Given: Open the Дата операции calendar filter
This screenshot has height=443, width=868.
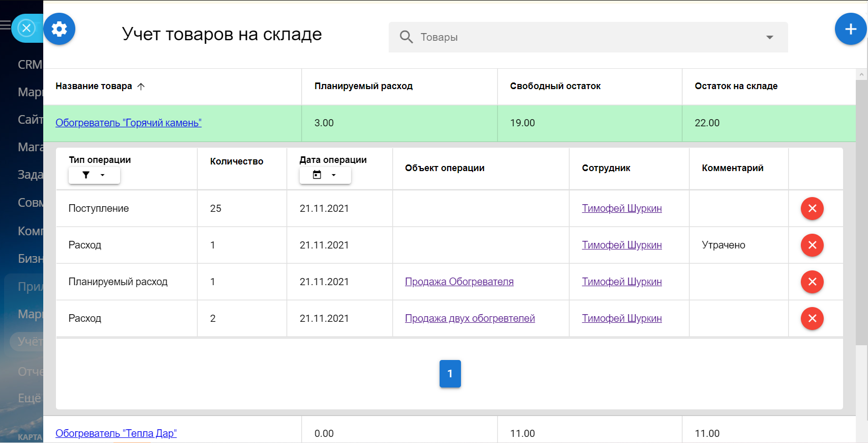Looking at the screenshot, I should 325,175.
